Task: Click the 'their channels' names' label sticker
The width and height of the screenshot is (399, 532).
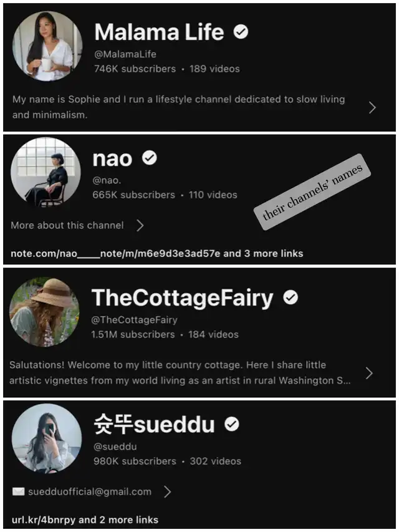Action: tap(312, 192)
